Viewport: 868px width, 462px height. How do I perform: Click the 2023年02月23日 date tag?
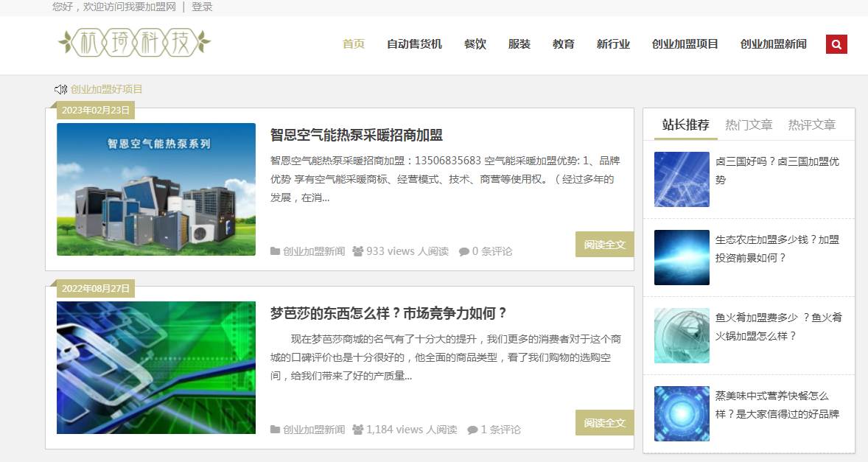click(x=96, y=110)
